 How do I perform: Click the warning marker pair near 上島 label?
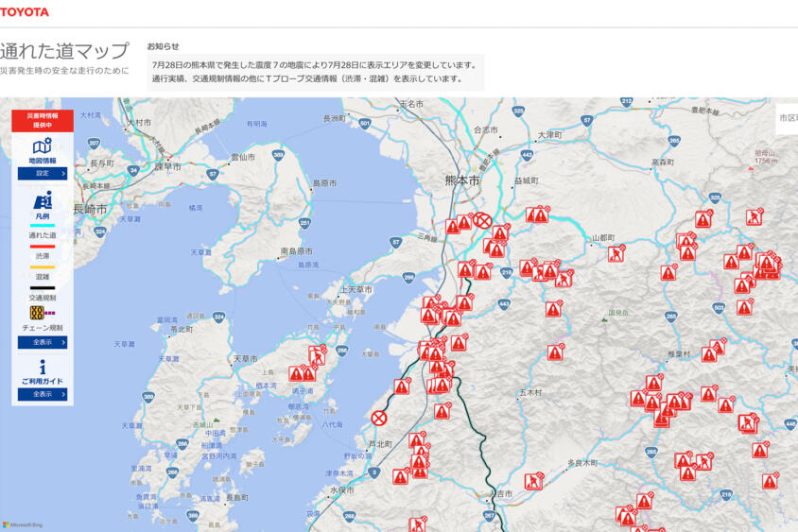[303, 374]
